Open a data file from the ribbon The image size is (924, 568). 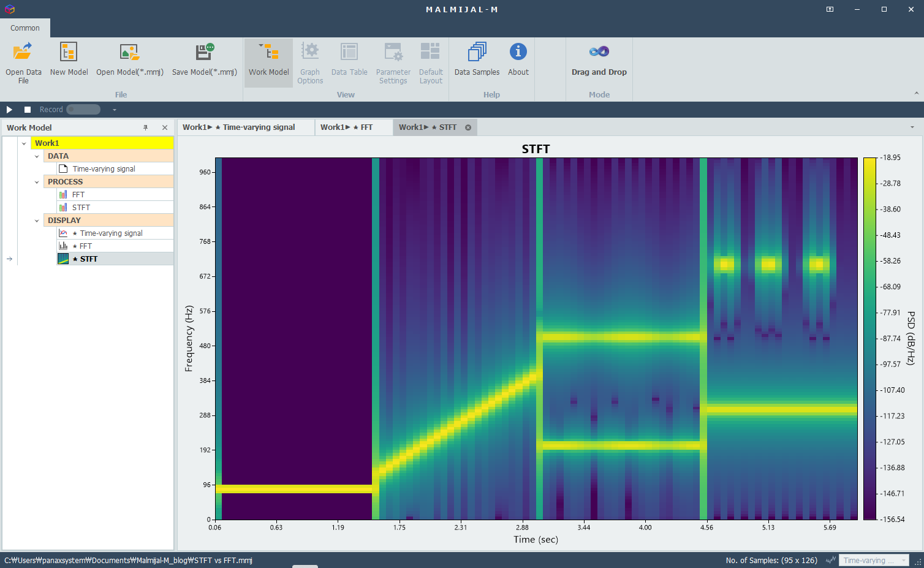click(23, 62)
